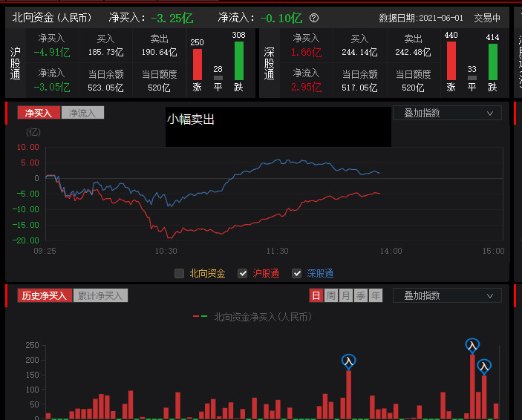The width and height of the screenshot is (522, 420).
Task: Uncheck the 深股通 checkbox
Action: point(296,274)
